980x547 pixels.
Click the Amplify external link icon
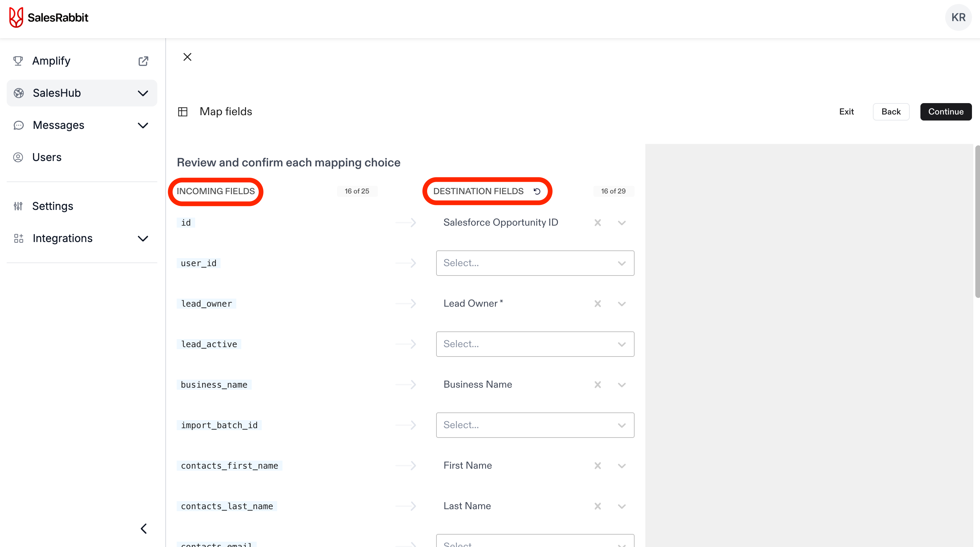(x=143, y=61)
